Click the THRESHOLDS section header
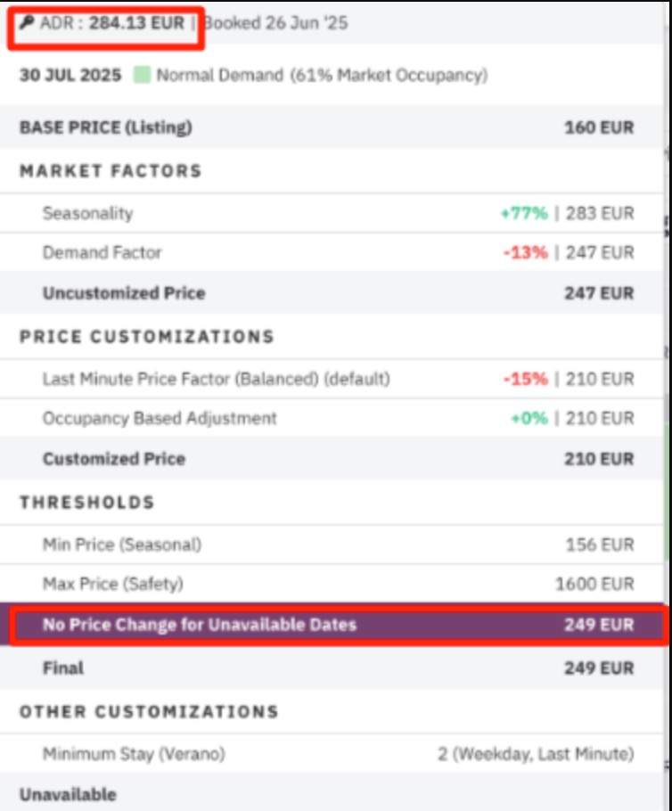Image resolution: width=672 pixels, height=811 pixels. point(87,503)
